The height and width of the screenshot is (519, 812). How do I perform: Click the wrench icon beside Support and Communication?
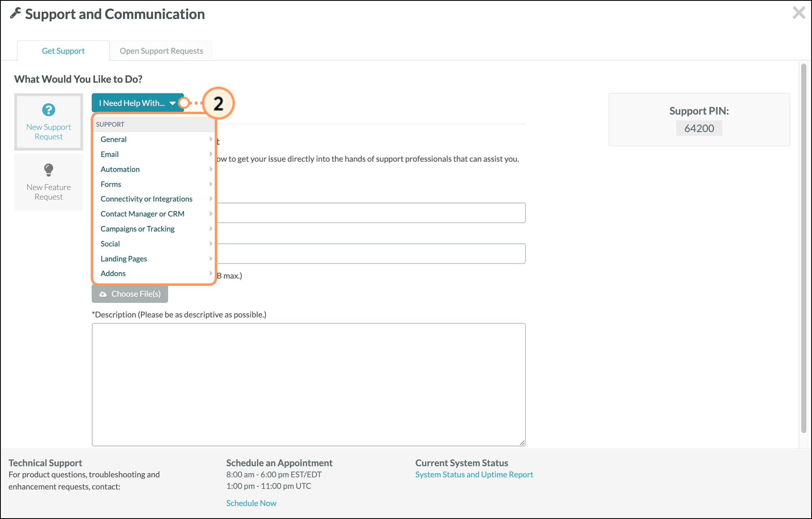point(15,13)
